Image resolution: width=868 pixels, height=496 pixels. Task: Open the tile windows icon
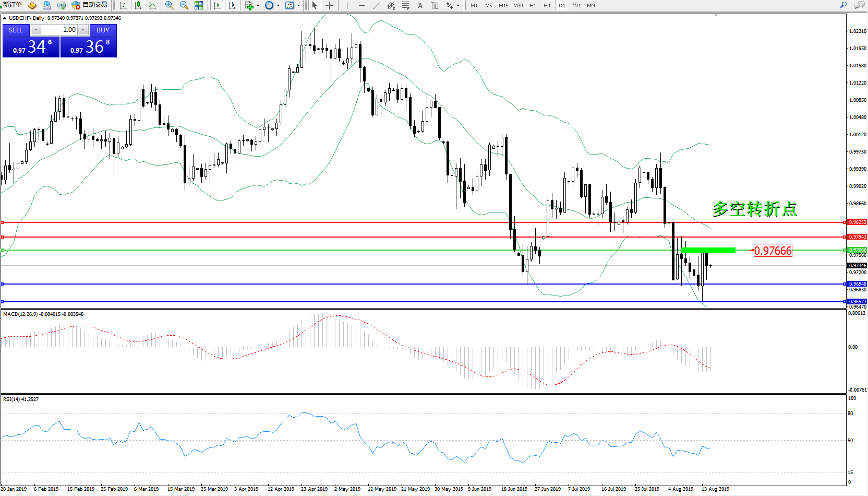click(199, 5)
